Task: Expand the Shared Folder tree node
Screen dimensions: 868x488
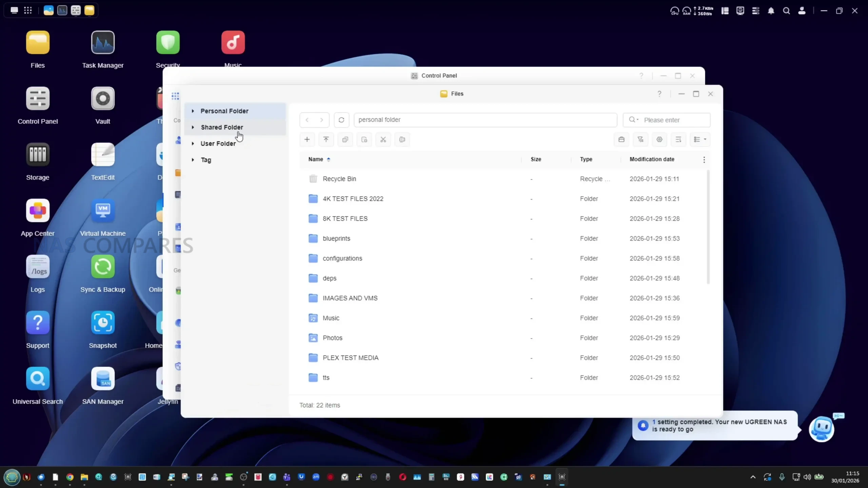Action: click(x=193, y=127)
